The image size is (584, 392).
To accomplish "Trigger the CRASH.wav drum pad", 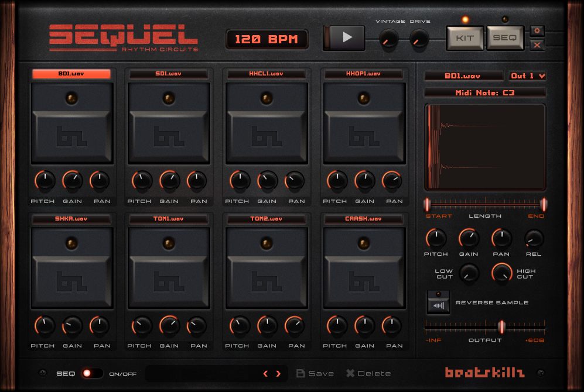I will click(364, 268).
